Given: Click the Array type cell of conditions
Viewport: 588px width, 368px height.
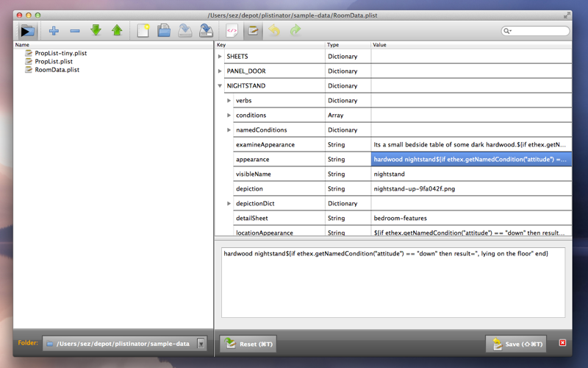Looking at the screenshot, I should click(348, 115).
